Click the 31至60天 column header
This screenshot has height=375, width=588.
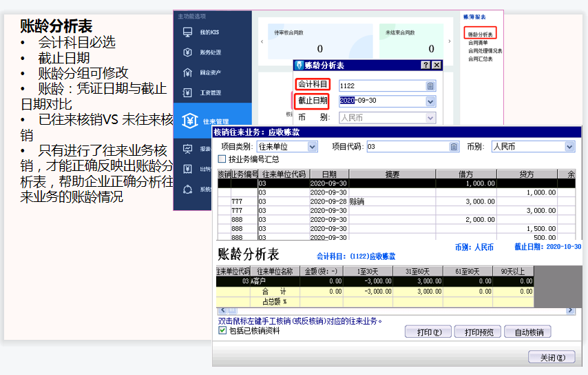pos(418,271)
